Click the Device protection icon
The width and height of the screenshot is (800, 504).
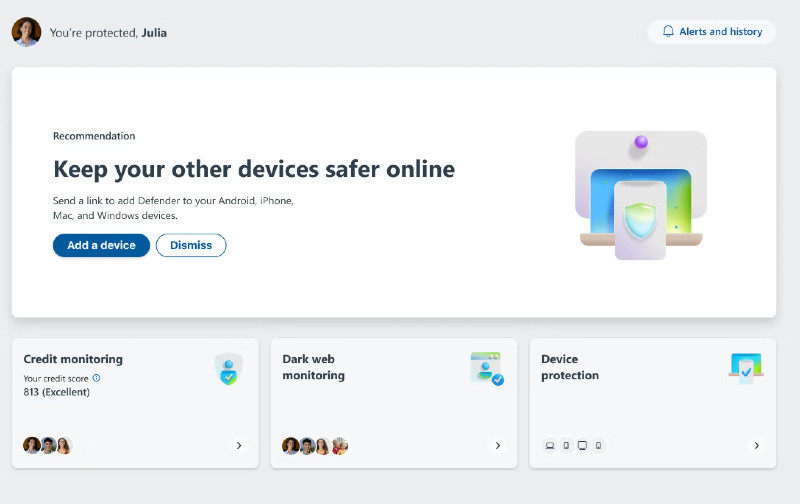coord(745,368)
